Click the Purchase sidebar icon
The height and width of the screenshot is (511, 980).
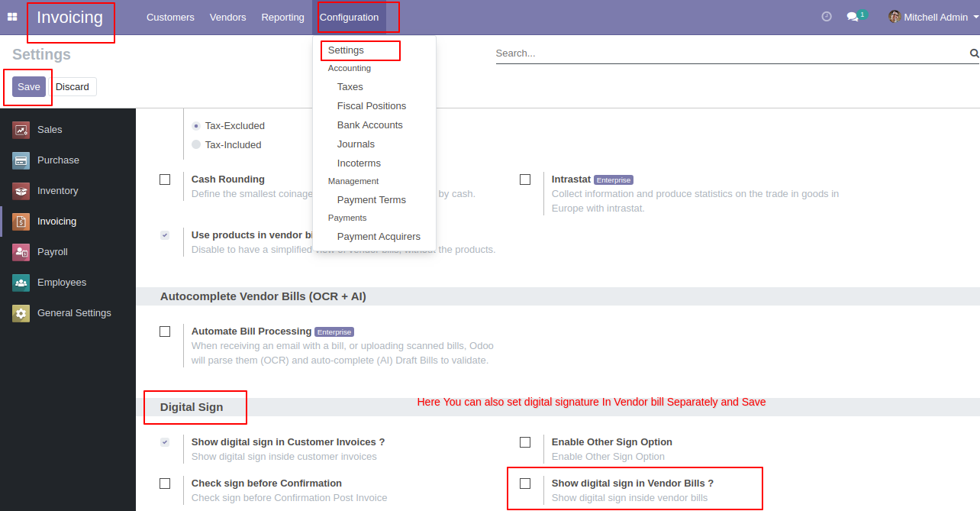pyautogui.click(x=21, y=160)
